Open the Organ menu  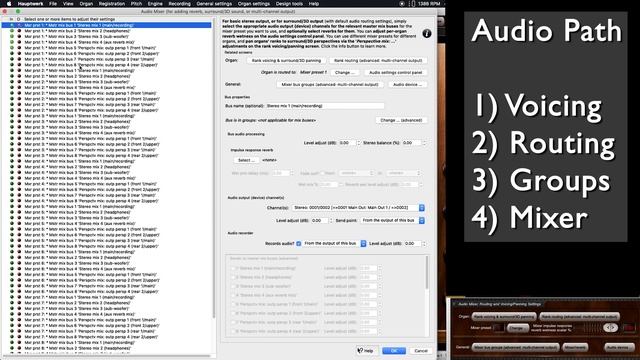86,4
